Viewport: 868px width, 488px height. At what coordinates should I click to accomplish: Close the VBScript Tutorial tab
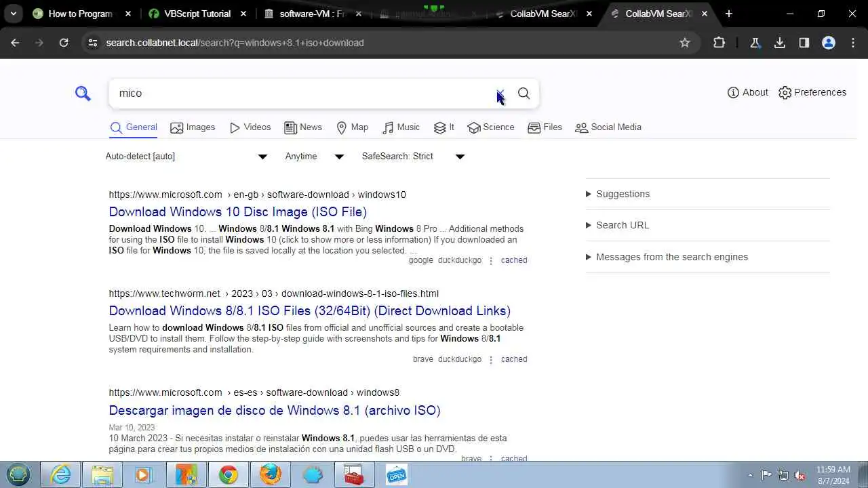coord(243,14)
